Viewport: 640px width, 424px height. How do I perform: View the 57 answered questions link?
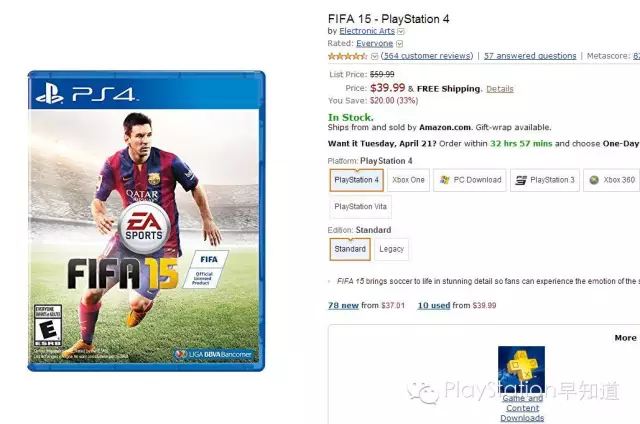pyautogui.click(x=530, y=56)
